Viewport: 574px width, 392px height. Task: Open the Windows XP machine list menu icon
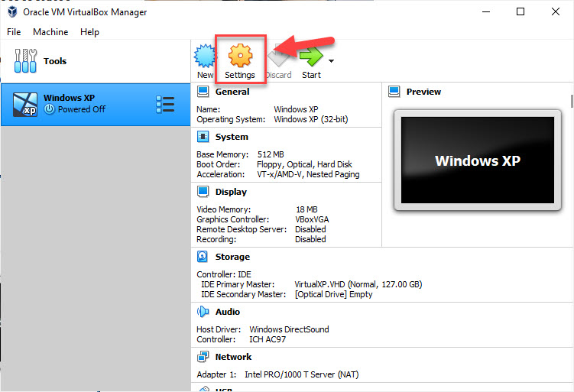click(x=165, y=105)
